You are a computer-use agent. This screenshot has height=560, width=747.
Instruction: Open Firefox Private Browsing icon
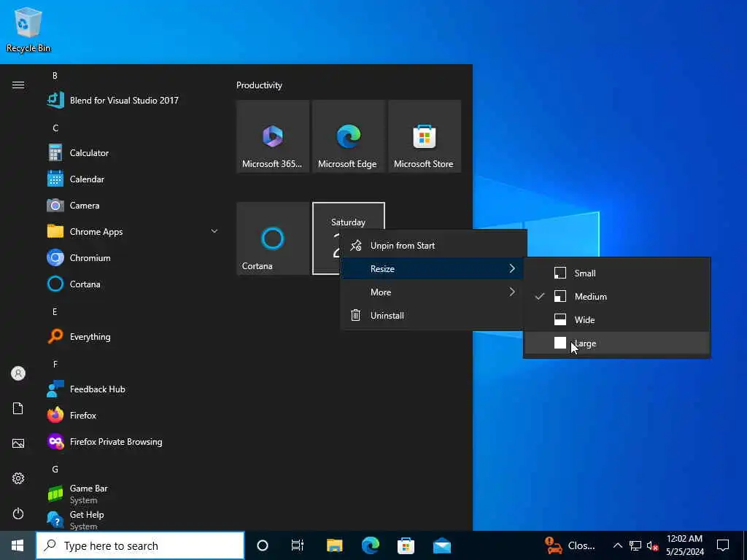[55, 441]
